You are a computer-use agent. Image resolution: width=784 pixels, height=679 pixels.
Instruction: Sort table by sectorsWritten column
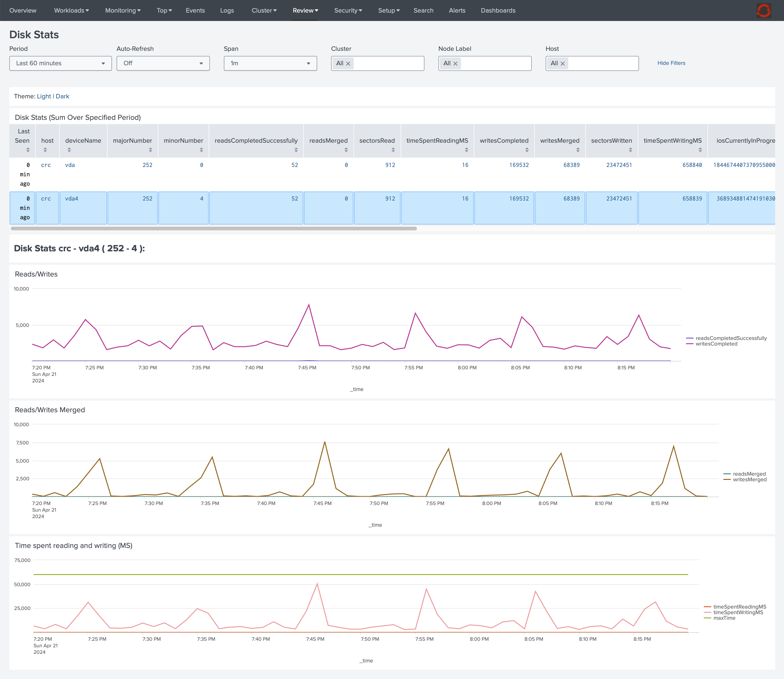[x=630, y=150]
